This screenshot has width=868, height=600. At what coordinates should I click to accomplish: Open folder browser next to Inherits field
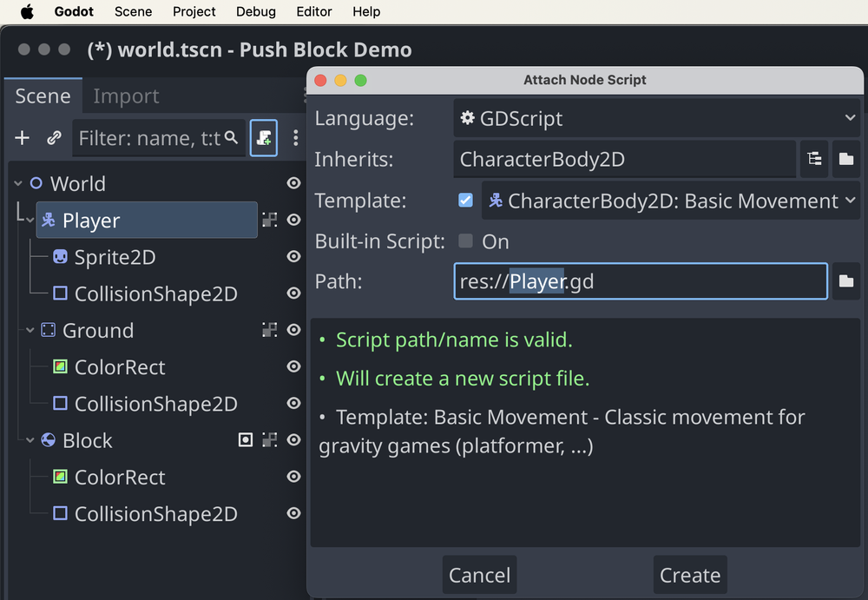(845, 159)
